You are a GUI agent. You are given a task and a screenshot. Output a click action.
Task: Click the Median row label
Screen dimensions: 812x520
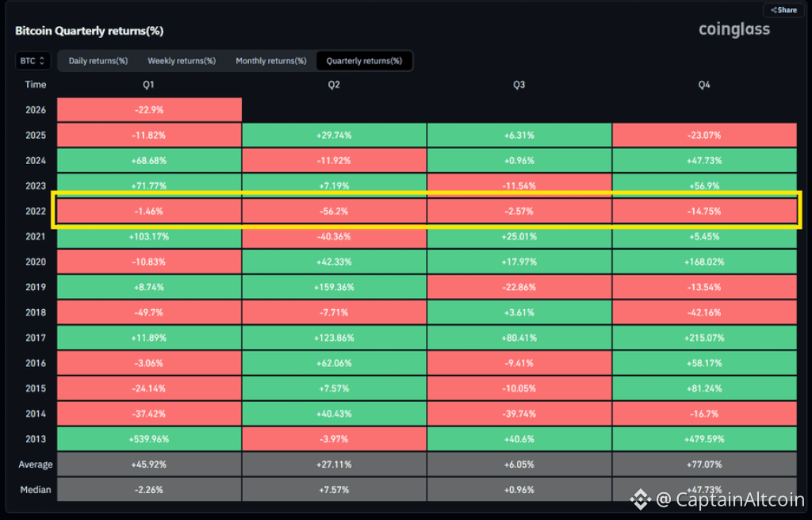click(36, 489)
